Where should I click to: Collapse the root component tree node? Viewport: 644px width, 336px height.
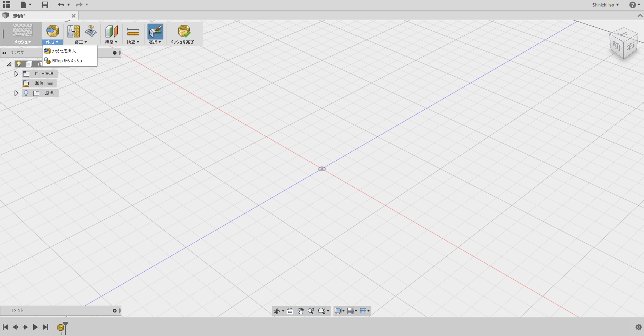click(9, 64)
